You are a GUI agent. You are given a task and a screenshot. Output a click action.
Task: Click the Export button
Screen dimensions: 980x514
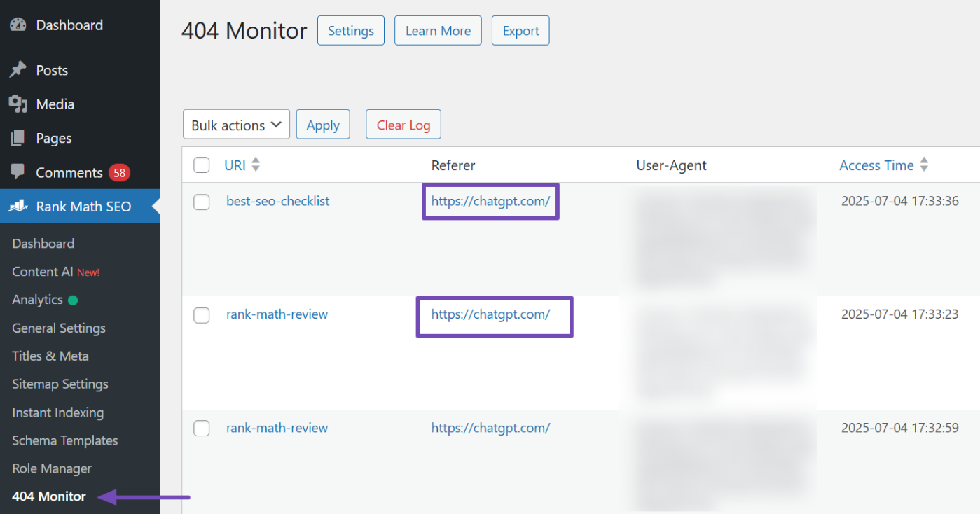click(x=520, y=31)
